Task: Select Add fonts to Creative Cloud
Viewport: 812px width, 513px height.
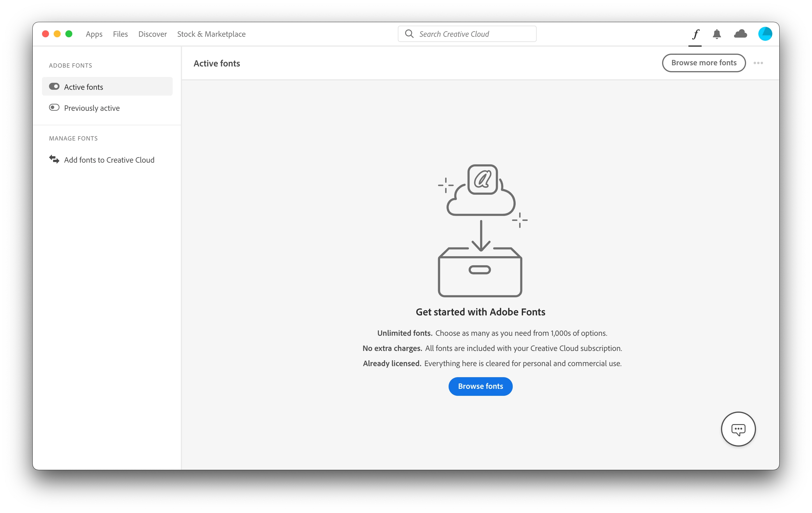Action: click(109, 160)
